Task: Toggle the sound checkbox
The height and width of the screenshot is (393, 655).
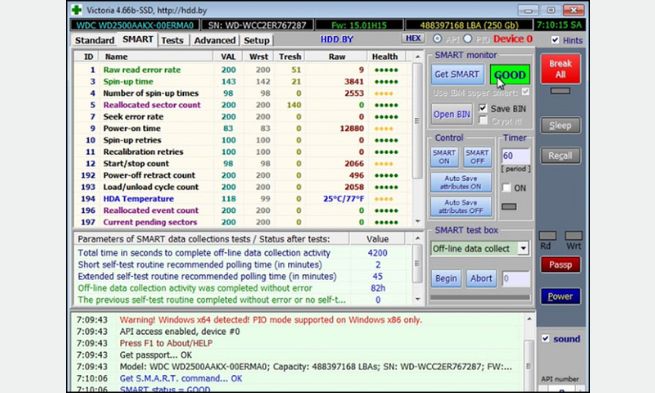Action: point(546,339)
